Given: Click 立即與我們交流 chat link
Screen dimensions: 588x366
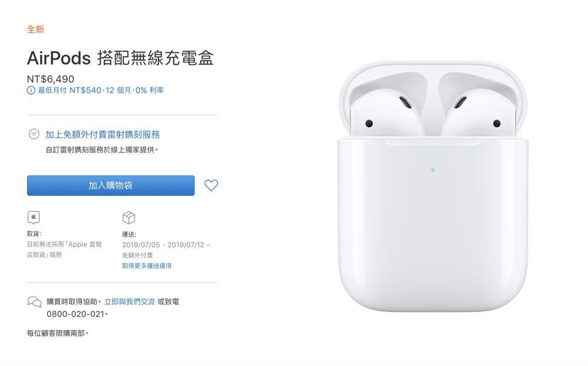Looking at the screenshot, I should click(129, 302).
